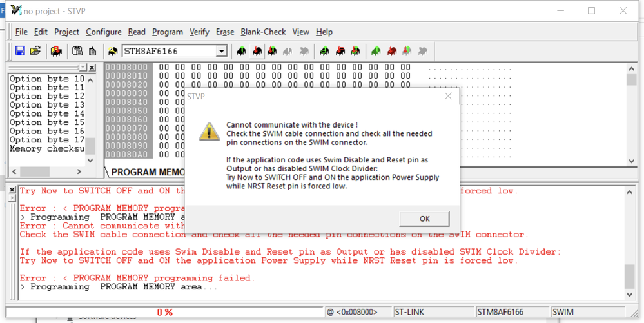Click down arrow of hex view scrollbar
Image resolution: width=644 pixels, height=323 pixels.
pos(631,161)
